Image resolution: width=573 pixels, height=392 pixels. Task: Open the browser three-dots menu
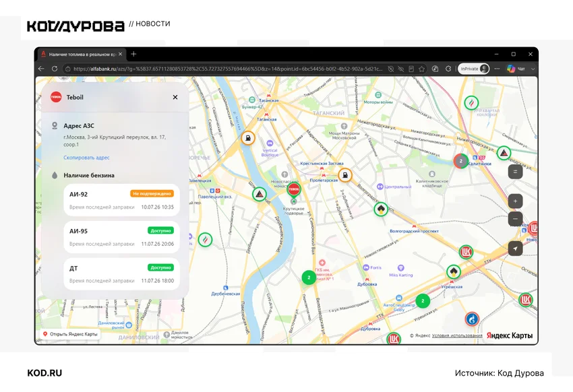pos(497,69)
